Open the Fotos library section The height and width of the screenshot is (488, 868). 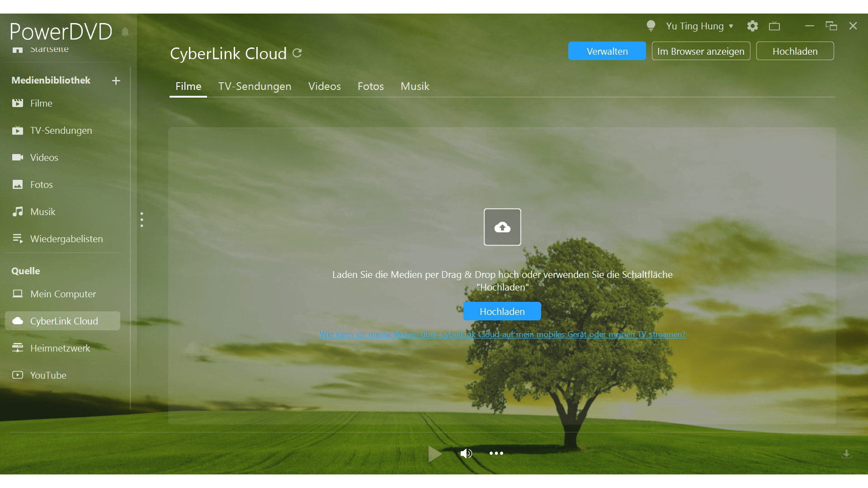pos(41,184)
